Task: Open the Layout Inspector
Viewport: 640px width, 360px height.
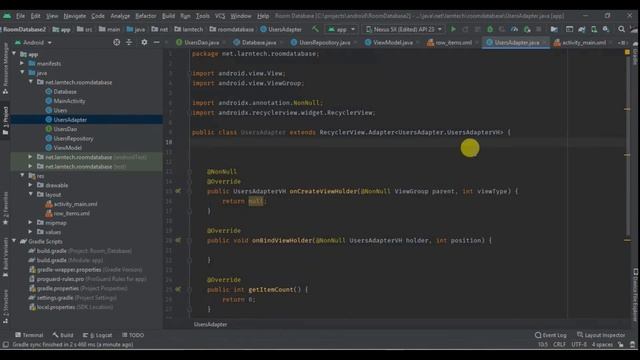Action: (x=601, y=335)
